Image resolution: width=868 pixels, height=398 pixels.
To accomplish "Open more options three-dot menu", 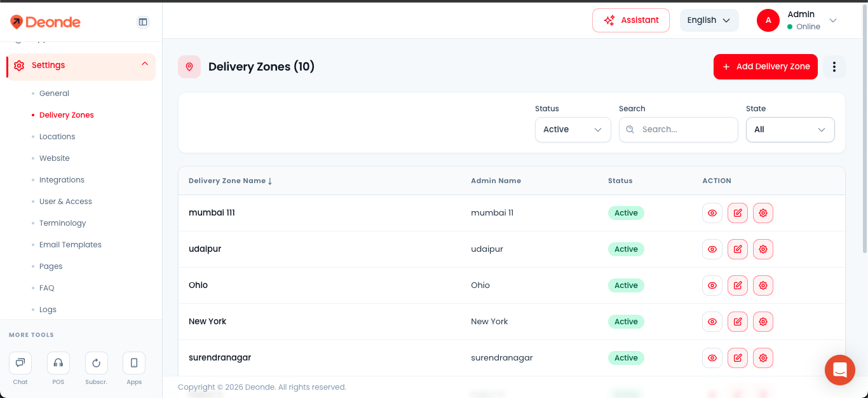I will point(834,67).
